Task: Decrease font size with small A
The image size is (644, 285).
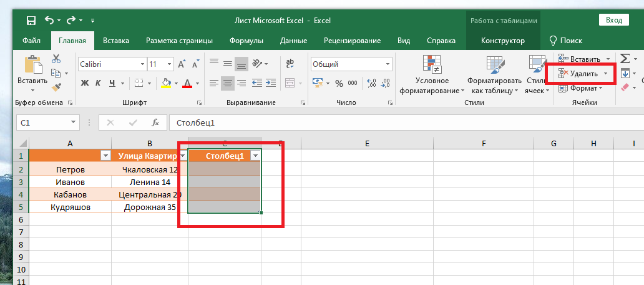Action: coord(195,64)
